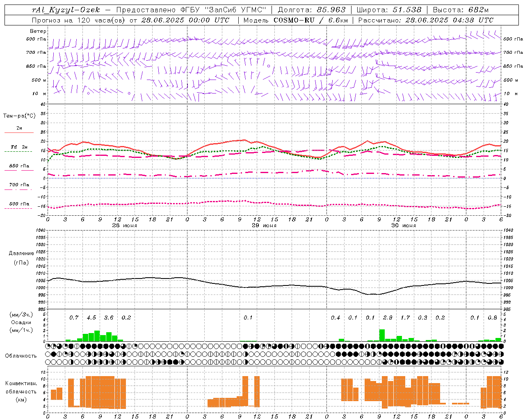The height and width of the screenshot is (420, 525).
Task: Click the Конвективн. convective cloud label
Action: (21, 383)
